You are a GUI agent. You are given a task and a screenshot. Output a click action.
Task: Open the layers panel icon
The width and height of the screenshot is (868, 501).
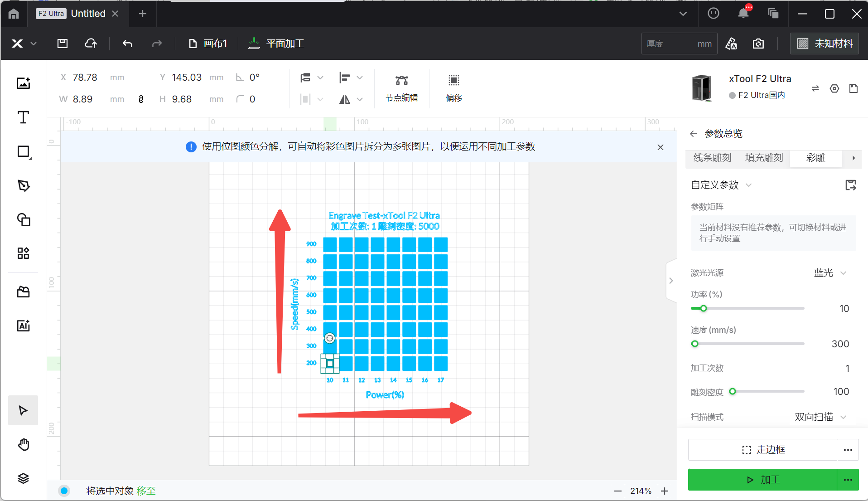[24, 478]
